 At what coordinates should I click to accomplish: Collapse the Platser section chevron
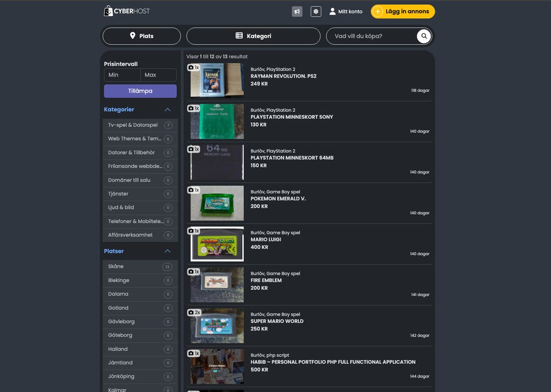[x=168, y=251]
